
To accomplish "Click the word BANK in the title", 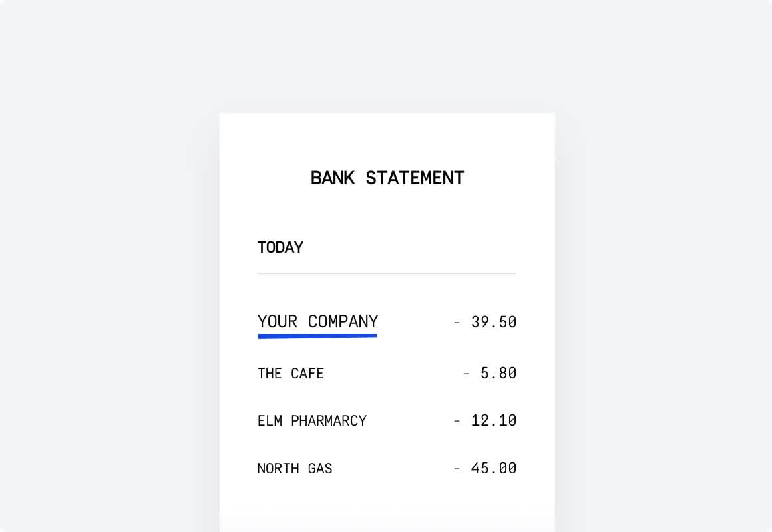I will coord(332,178).
